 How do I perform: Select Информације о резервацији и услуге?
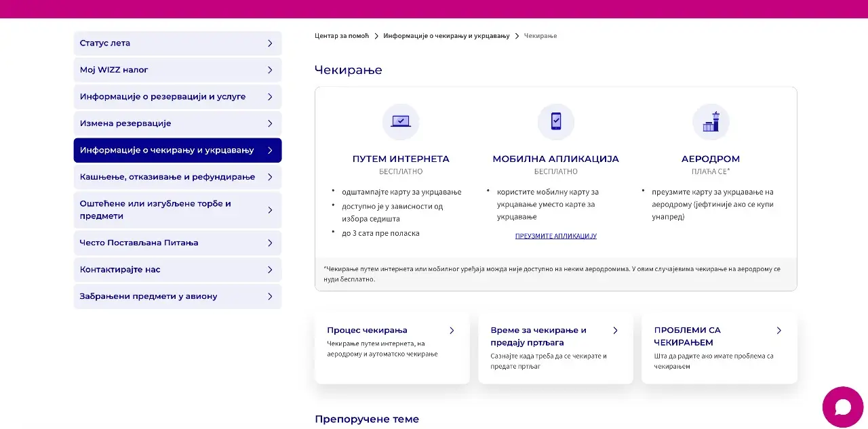click(178, 97)
